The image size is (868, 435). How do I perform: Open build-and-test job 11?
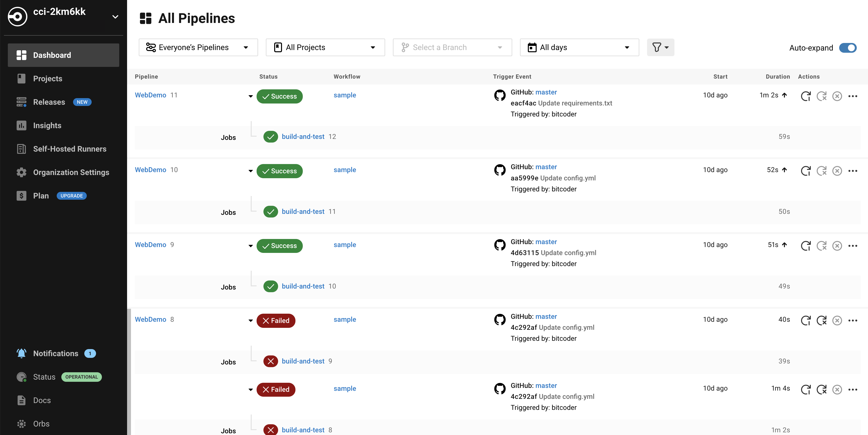[x=303, y=212]
